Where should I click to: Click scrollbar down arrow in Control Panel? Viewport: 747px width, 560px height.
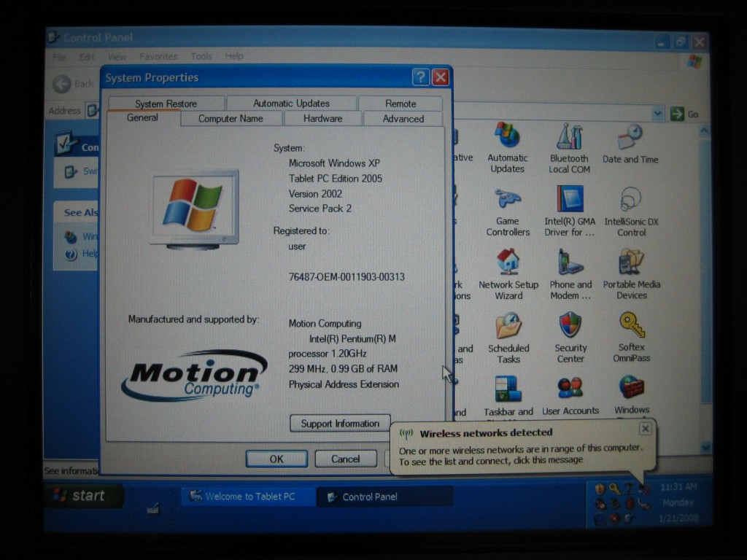705,448
